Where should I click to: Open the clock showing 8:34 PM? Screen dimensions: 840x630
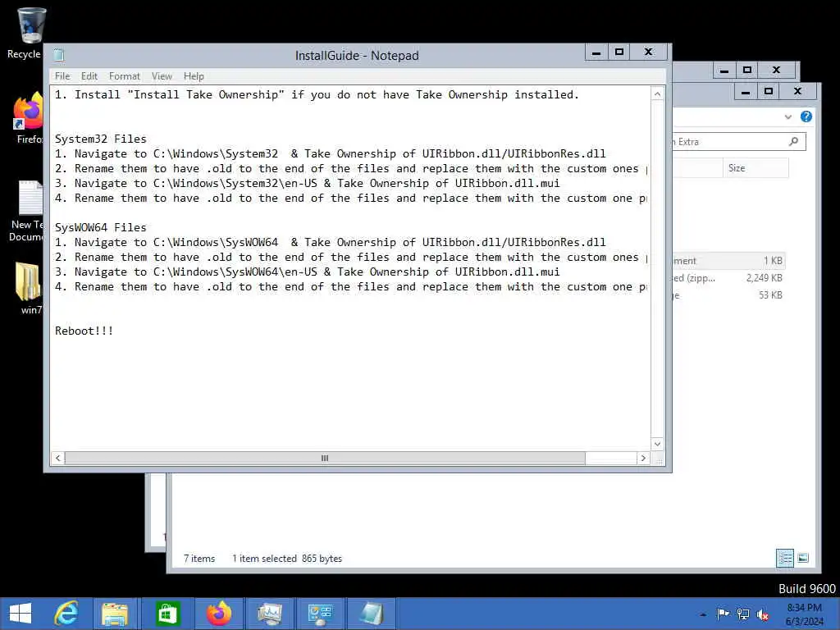[x=804, y=614]
